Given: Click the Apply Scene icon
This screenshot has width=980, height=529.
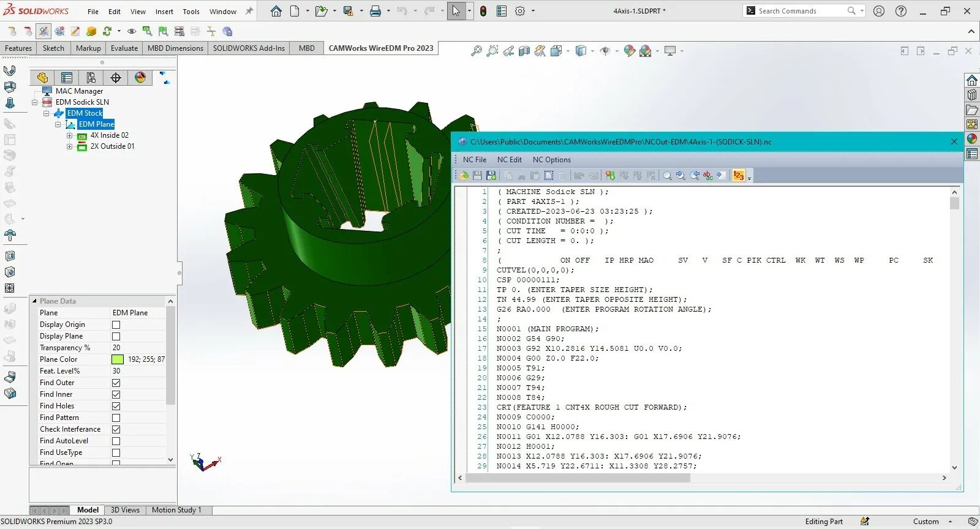Looking at the screenshot, I should pos(645,51).
